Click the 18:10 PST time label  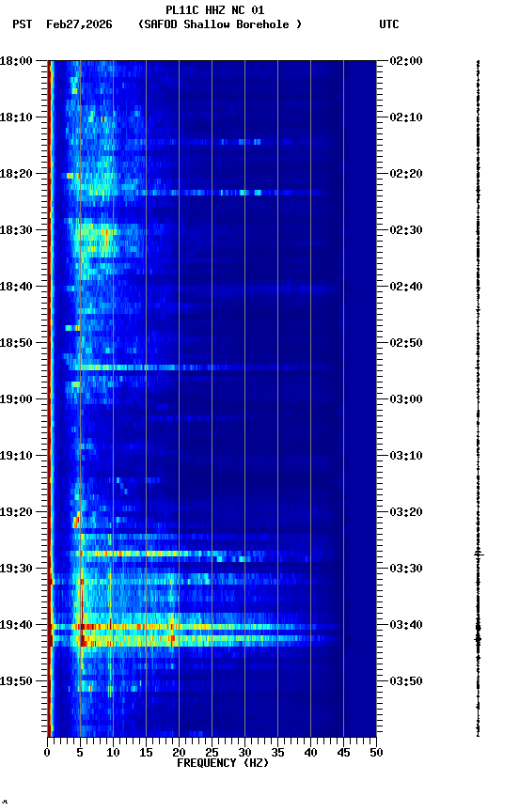tap(16, 117)
